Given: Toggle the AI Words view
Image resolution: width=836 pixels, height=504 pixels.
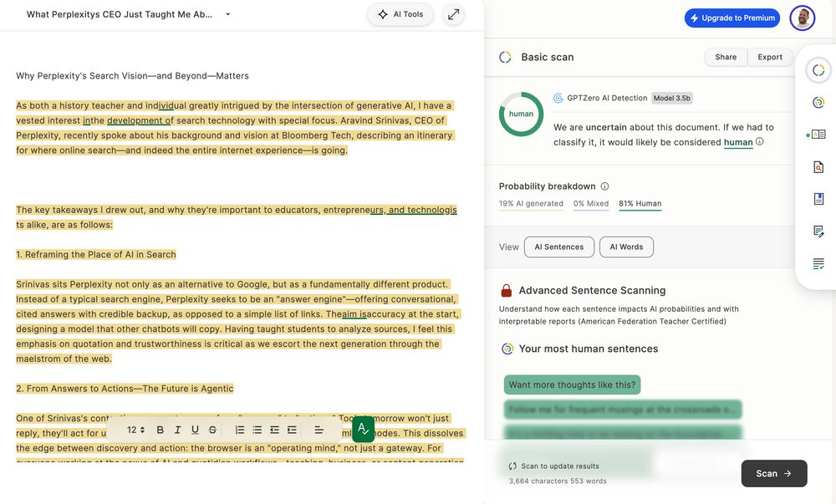Looking at the screenshot, I should coord(626,247).
